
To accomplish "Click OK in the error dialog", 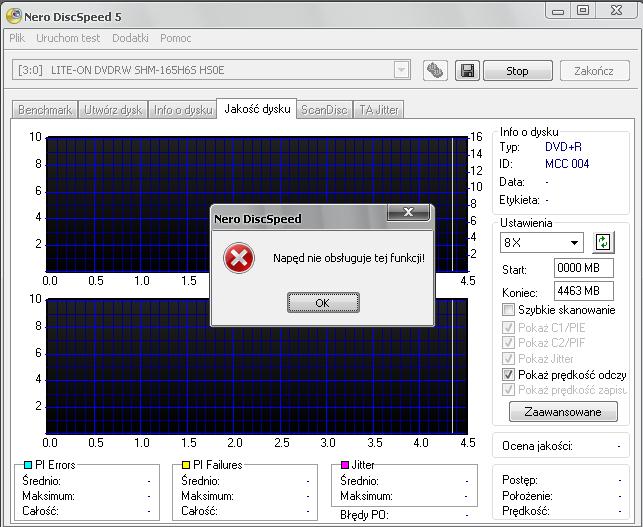I will [323, 303].
